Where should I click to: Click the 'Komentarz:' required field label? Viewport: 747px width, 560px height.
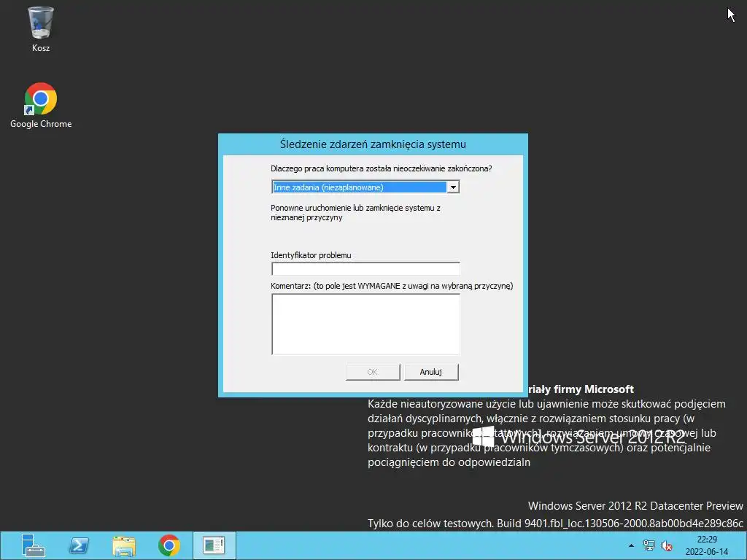(x=392, y=286)
